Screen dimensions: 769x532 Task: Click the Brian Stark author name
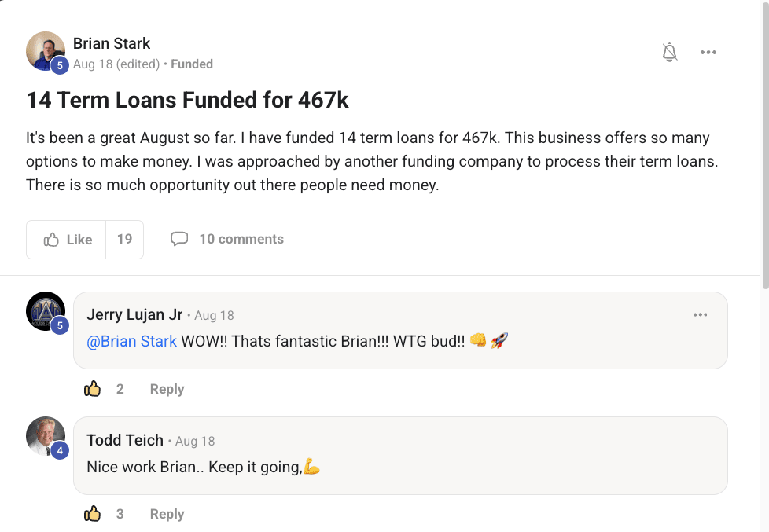tap(111, 43)
